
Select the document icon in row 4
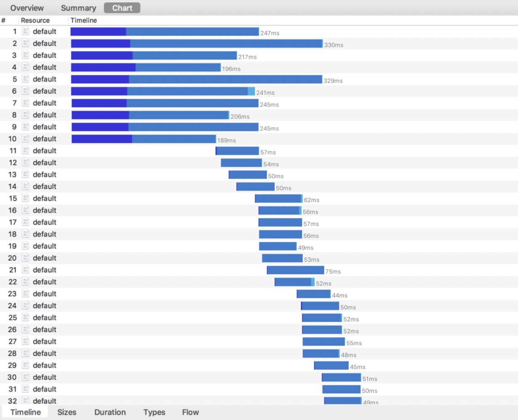coord(26,67)
